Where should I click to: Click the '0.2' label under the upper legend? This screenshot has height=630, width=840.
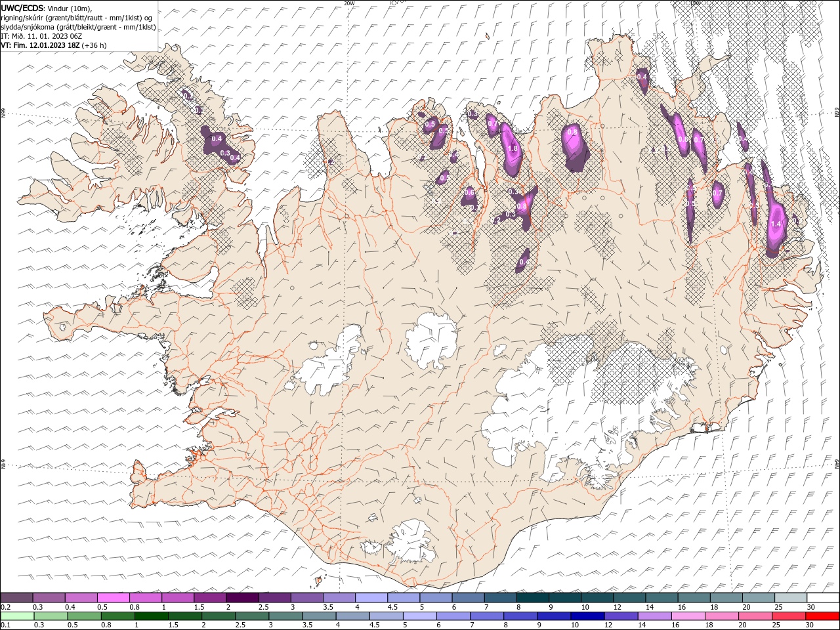coord(5,607)
